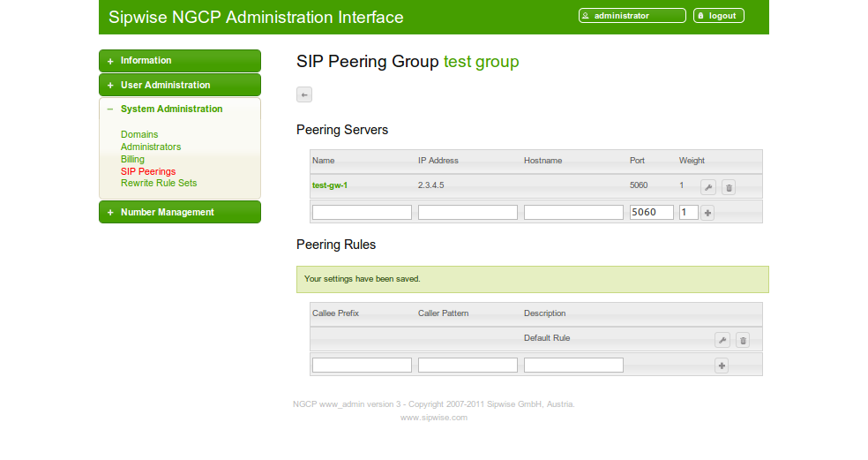The height and width of the screenshot is (460, 868).
Task: Select the Default Rule description cell
Action: click(x=547, y=338)
